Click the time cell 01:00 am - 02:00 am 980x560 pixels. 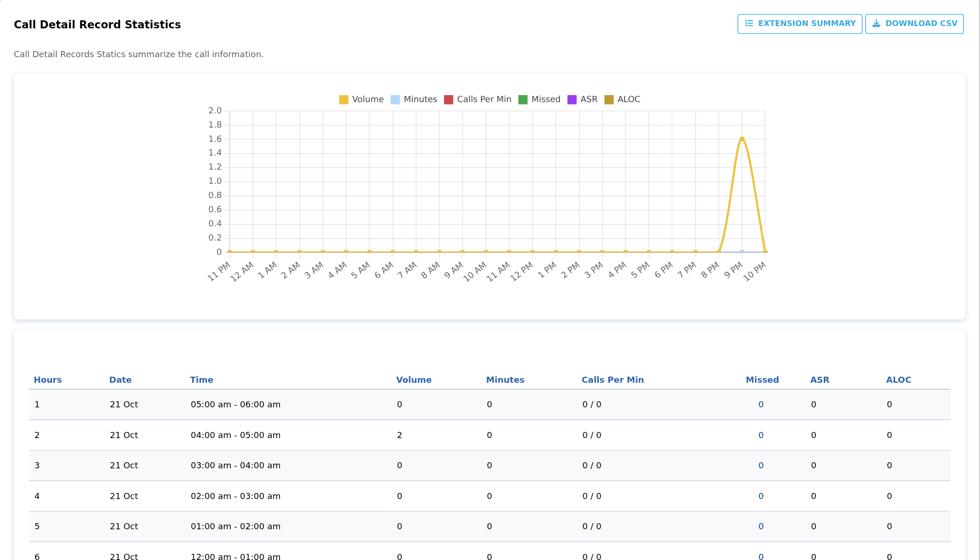(236, 526)
